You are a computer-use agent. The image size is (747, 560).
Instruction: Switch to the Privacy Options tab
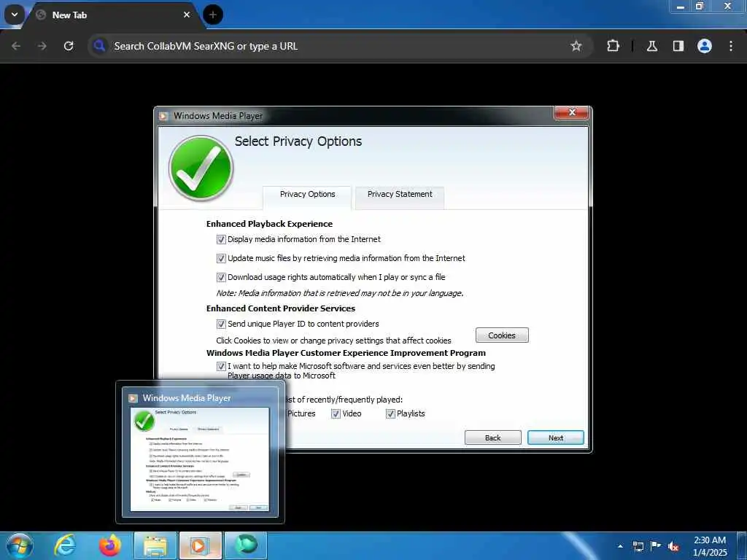click(x=307, y=194)
